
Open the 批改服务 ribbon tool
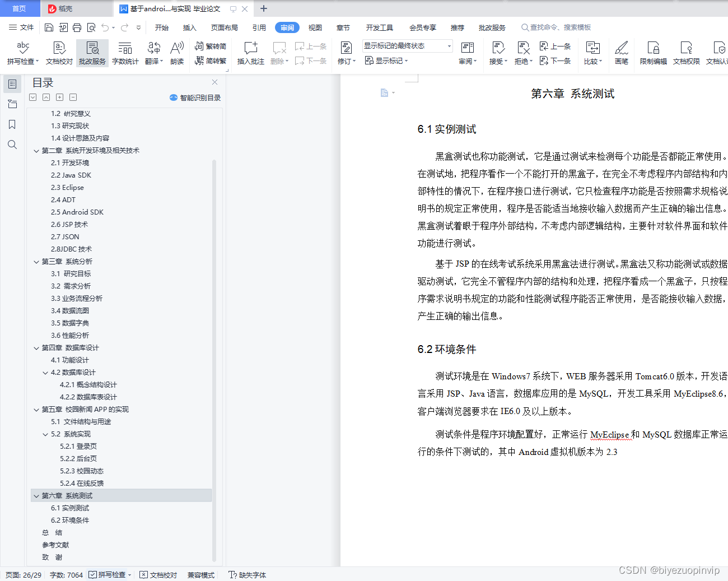click(92, 53)
